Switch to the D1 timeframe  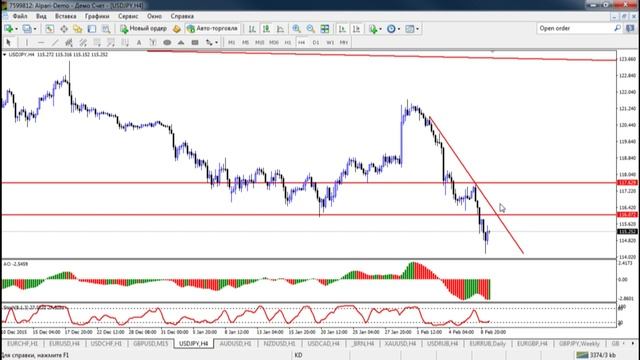click(x=316, y=42)
